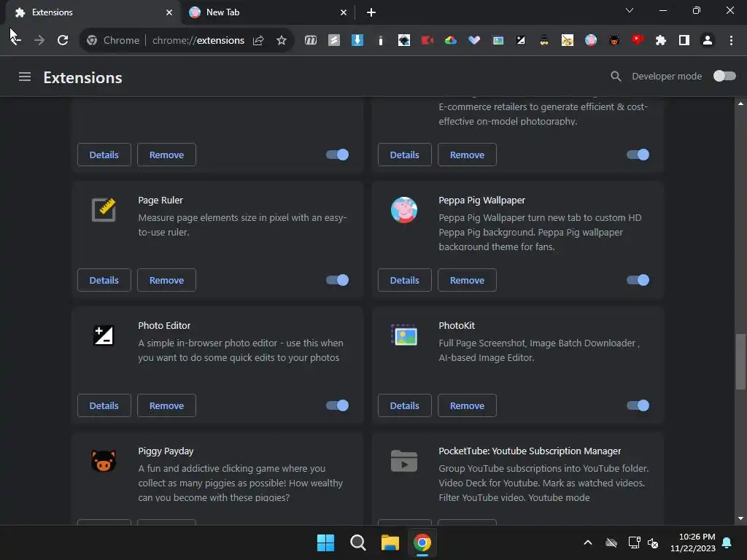747x560 pixels.
Task: Open the Chrome three-dot menu
Action: point(731,41)
